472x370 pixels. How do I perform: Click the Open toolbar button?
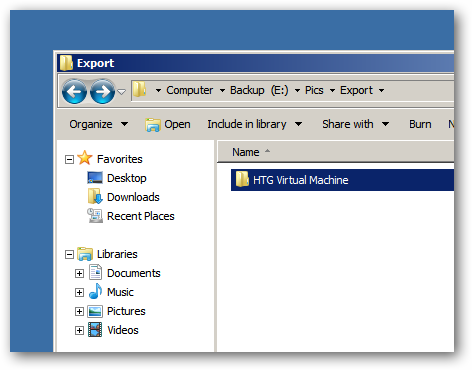(168, 124)
